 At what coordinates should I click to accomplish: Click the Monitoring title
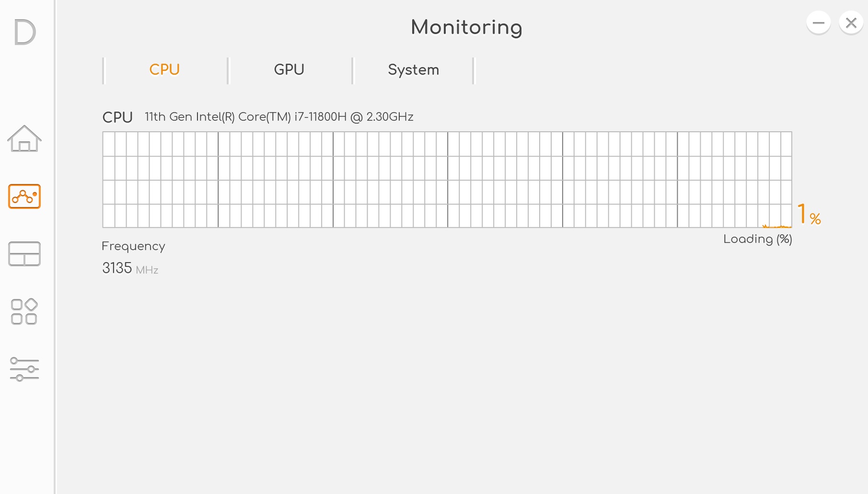point(466,28)
